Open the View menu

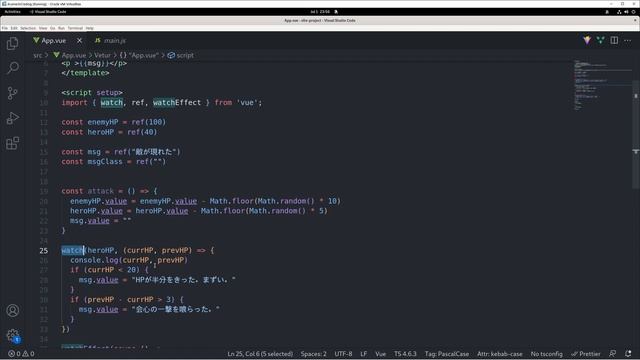tap(43, 28)
